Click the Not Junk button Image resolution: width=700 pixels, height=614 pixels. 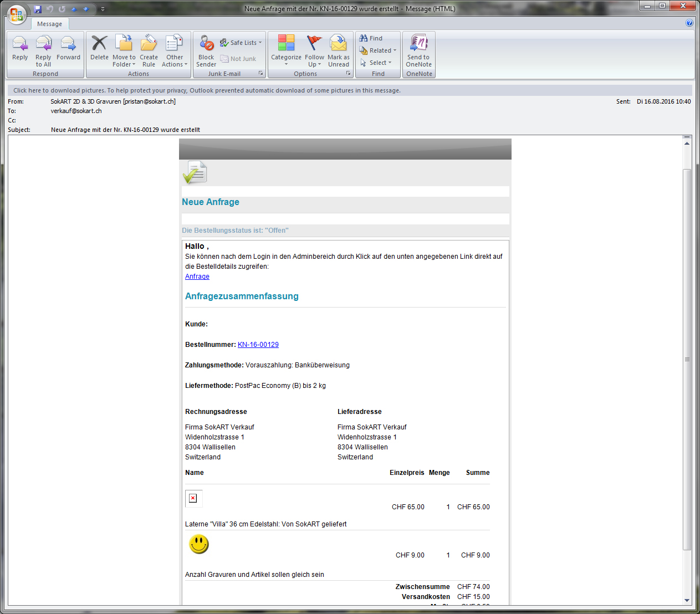pos(238,59)
